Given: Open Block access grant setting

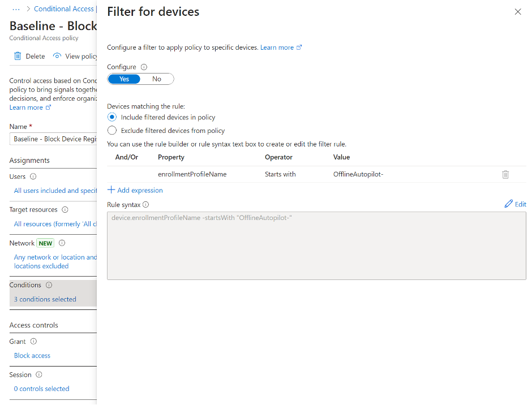Looking at the screenshot, I should pos(32,356).
